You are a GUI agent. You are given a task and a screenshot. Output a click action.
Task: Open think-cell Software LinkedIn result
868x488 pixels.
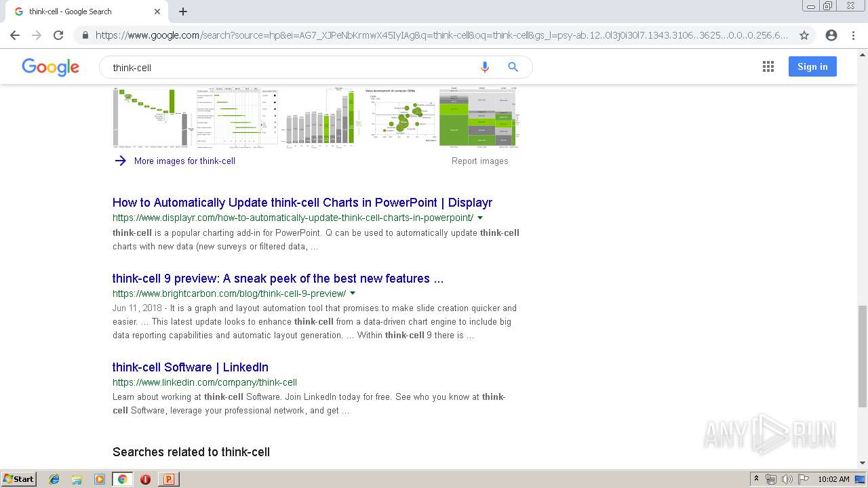[191, 367]
